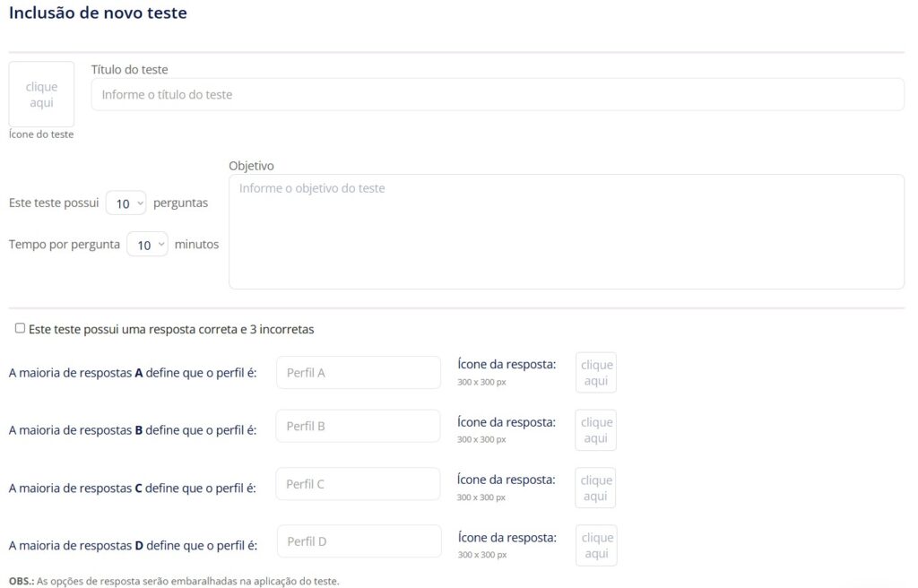
Task: Click into the Objetivo text area
Action: pyautogui.click(x=566, y=231)
